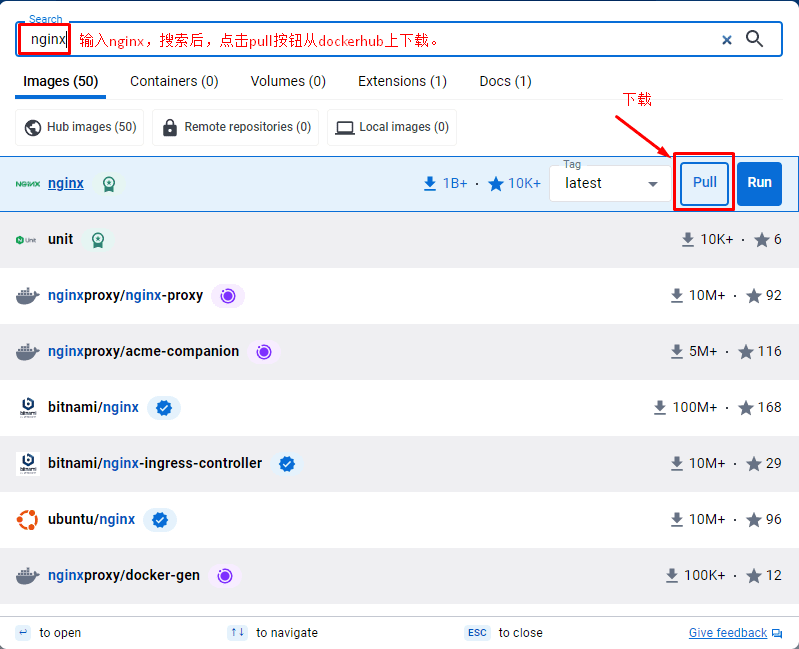Click the Pull button for nginx
Screen dimensions: 799x649
pos(704,183)
